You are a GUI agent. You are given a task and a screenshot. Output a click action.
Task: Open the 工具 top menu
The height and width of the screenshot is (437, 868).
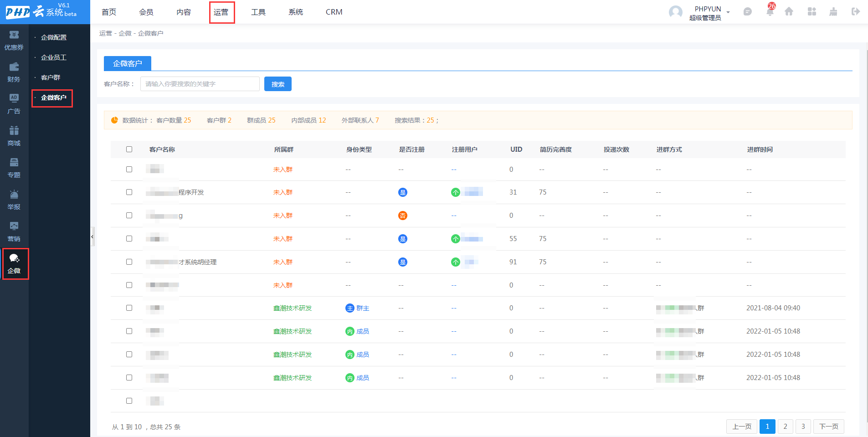coord(258,12)
